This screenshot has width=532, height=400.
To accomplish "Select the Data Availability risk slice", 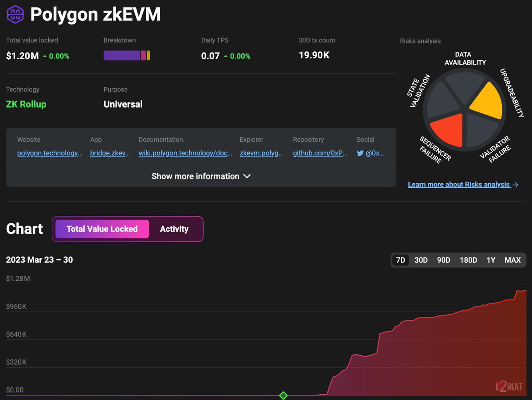I will point(464,87).
